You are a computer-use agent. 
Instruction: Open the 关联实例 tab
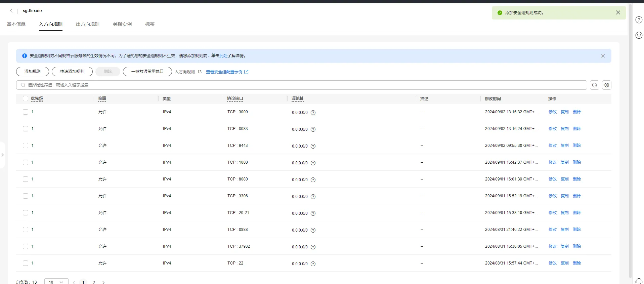pyautogui.click(x=122, y=24)
